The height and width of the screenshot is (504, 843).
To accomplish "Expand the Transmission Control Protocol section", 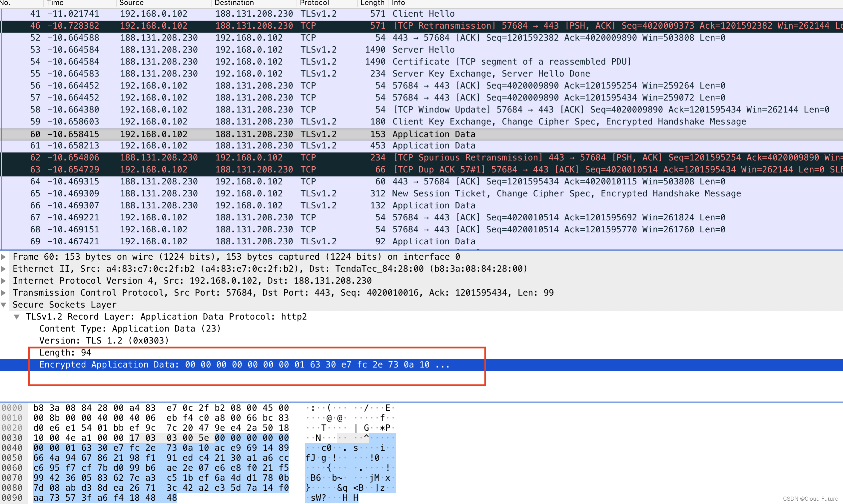I will tap(4, 292).
